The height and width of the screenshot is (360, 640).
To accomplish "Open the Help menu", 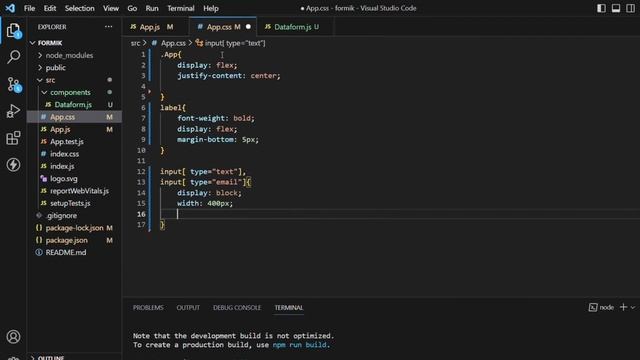I will 211,8.
